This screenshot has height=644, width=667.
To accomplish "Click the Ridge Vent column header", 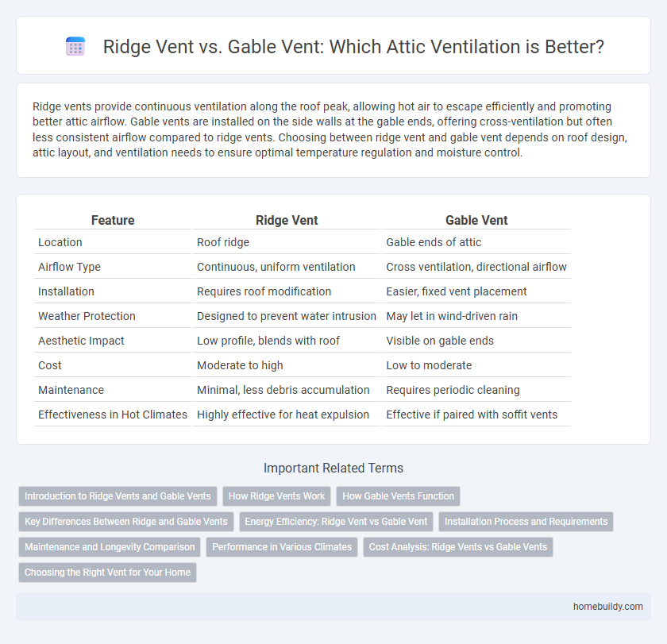I will [286, 220].
